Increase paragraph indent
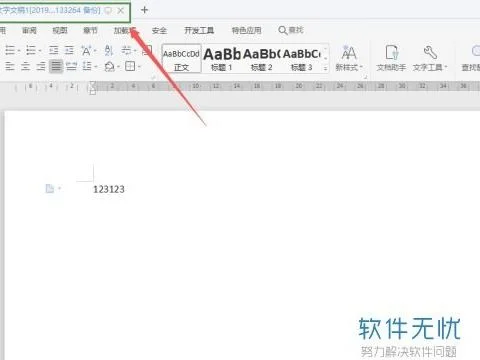Screen dimensions: 480x360 pyautogui.click(x=69, y=51)
